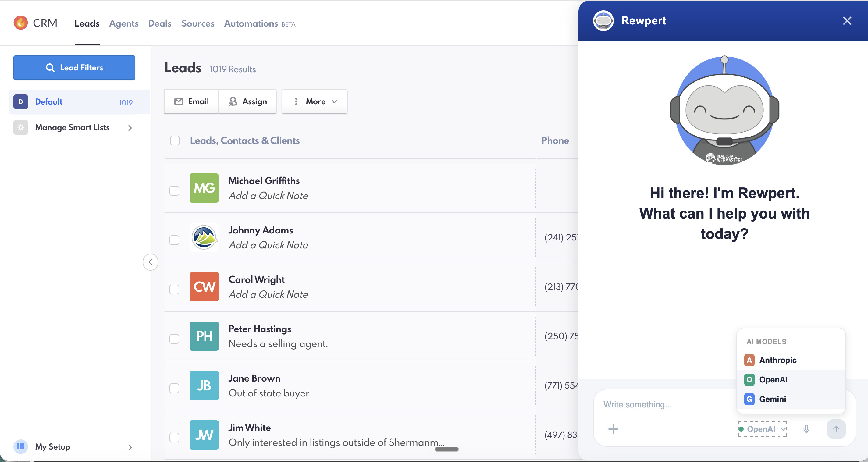Click the CW avatar for Carol Wright
The image size is (868, 462).
tap(204, 287)
